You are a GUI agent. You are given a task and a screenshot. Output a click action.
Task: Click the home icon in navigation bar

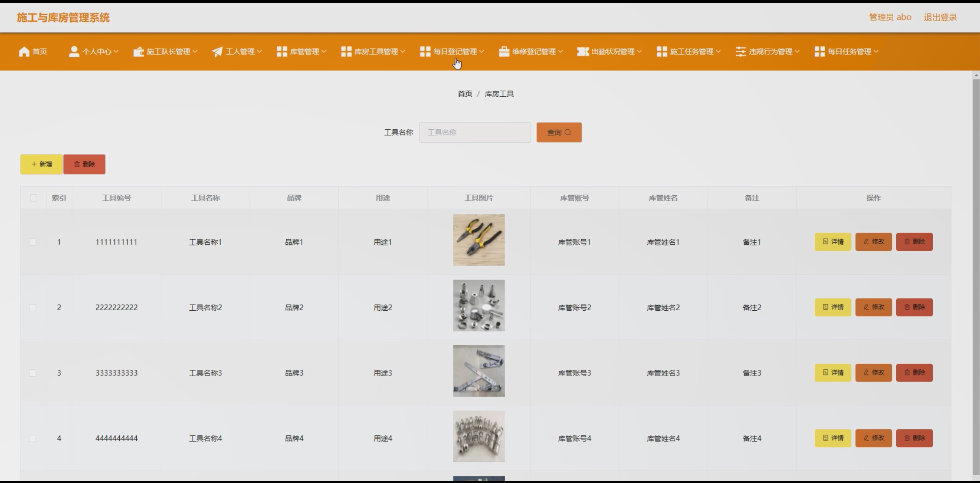(24, 52)
